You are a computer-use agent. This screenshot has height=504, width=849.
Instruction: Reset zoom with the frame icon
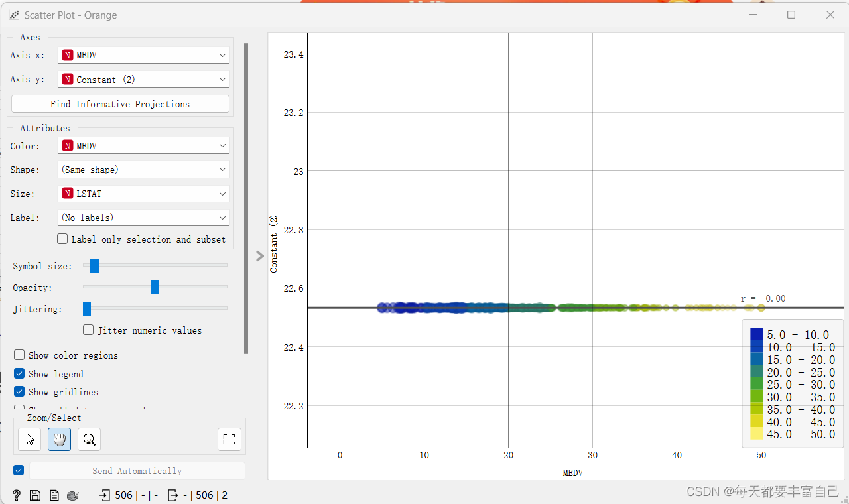pyautogui.click(x=229, y=439)
